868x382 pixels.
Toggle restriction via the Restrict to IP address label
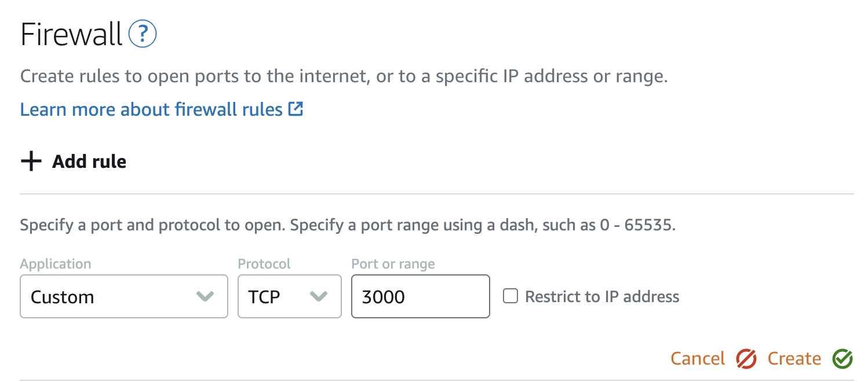pos(601,297)
